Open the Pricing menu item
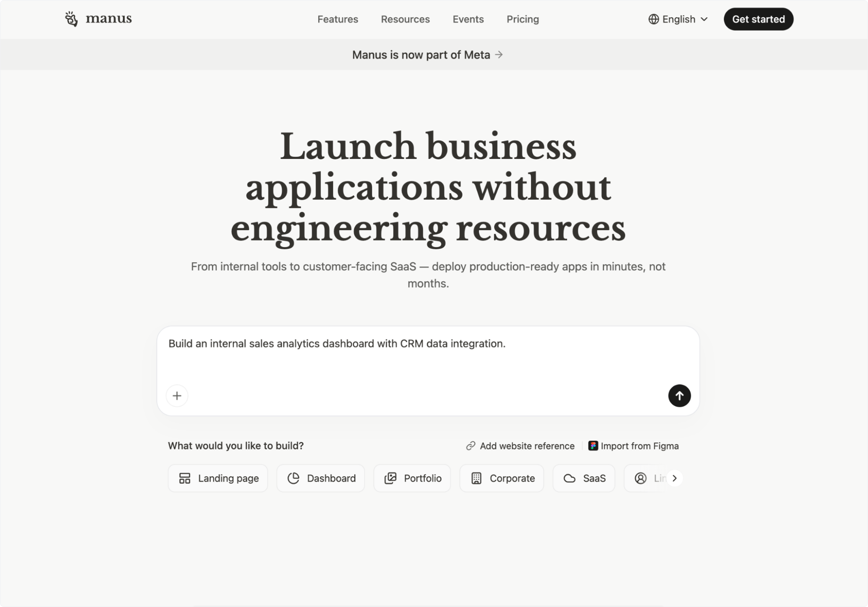The width and height of the screenshot is (868, 607). click(x=522, y=19)
